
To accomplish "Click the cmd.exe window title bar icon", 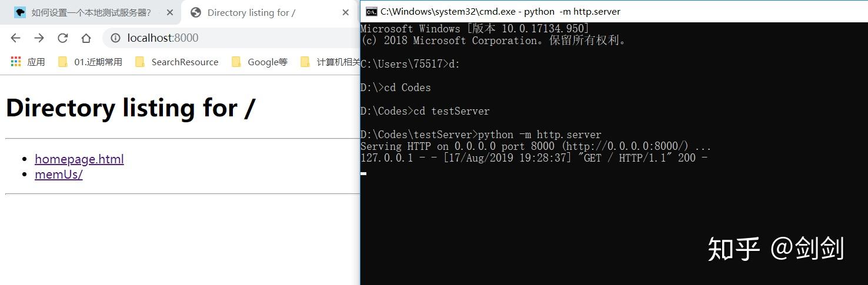I will coord(371,11).
